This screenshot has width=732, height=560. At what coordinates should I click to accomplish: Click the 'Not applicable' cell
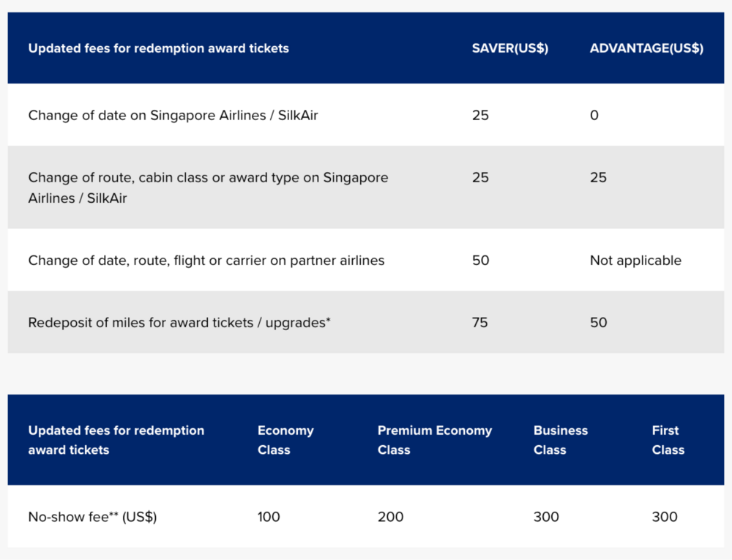[x=635, y=260]
